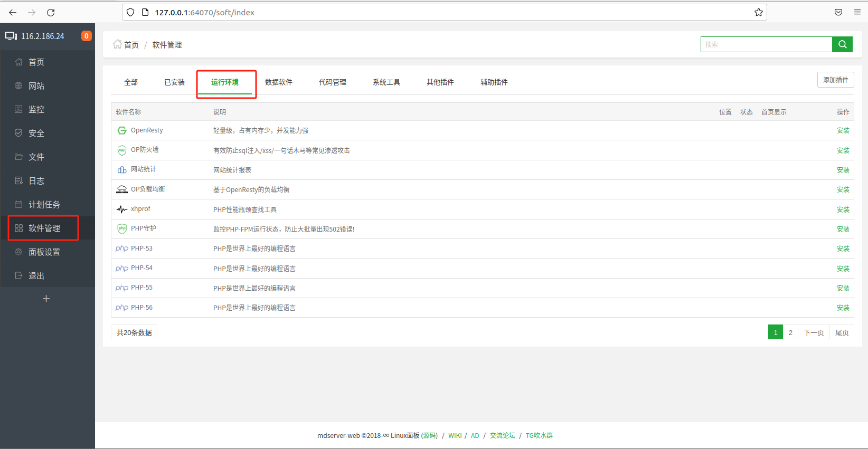Click 安装 for OP防火墙
Screen dimensions: 868x449
[x=843, y=150]
